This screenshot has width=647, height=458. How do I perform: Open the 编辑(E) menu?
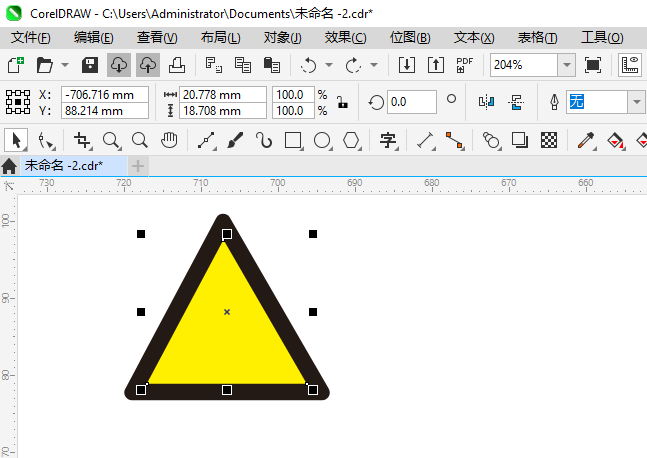(94, 38)
